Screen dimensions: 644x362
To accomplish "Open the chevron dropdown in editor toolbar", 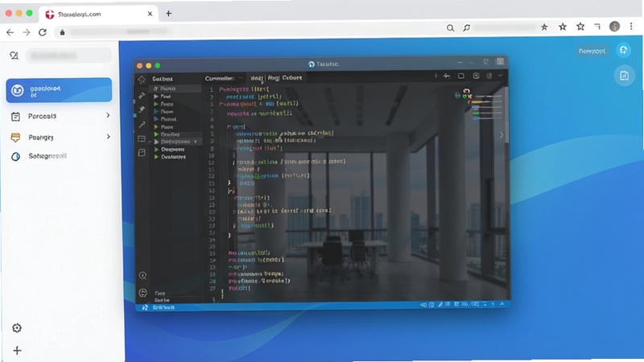I will click(500, 76).
